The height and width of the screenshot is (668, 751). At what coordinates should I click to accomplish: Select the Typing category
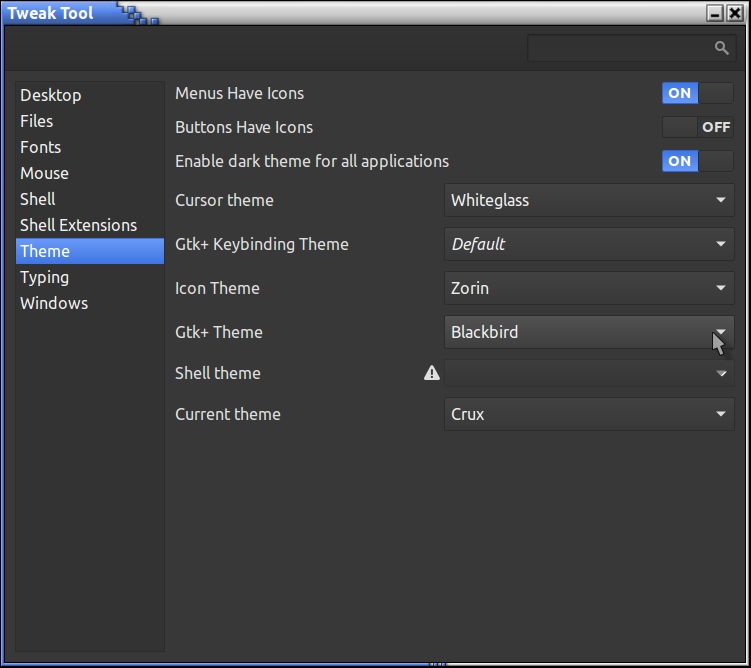(x=45, y=277)
